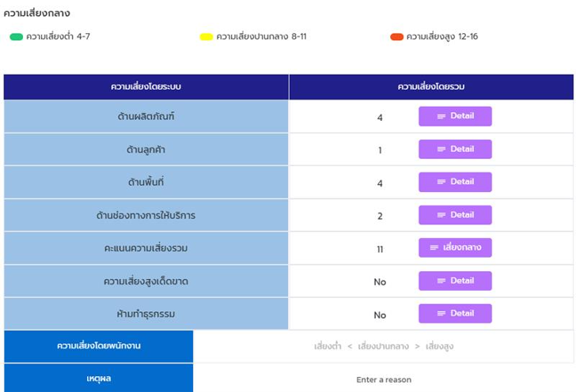Click the เสี่ยงกลาง total risk button

point(455,248)
